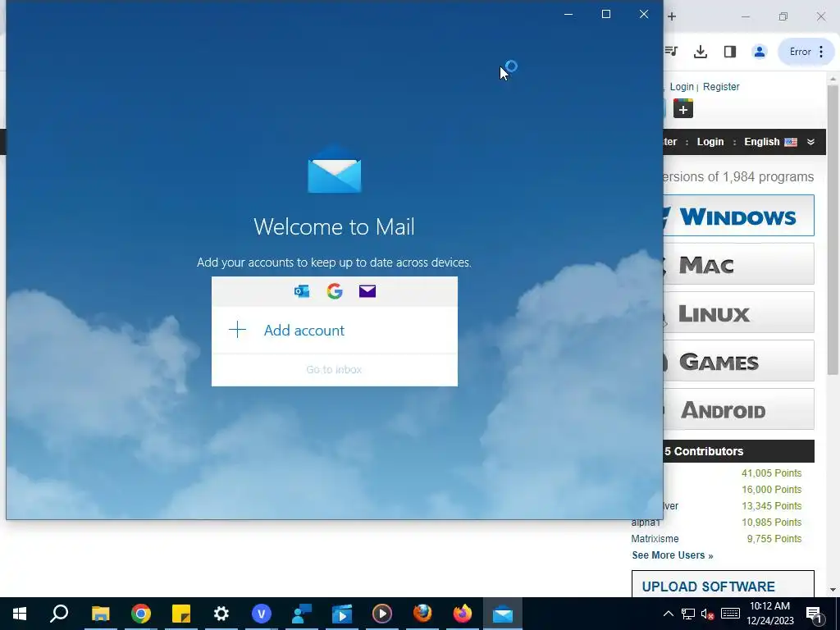Viewport: 840px width, 630px height.
Task: Select the Android category button
Action: 739,409
